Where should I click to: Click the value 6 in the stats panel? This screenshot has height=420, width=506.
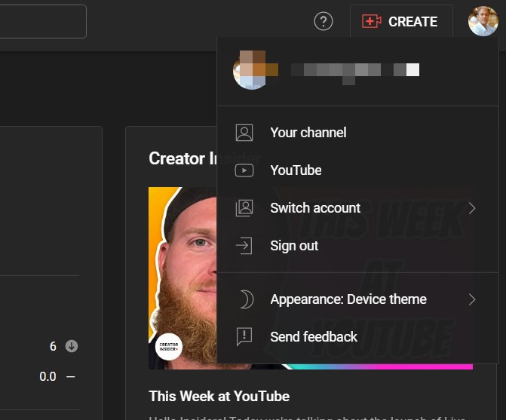coord(53,346)
